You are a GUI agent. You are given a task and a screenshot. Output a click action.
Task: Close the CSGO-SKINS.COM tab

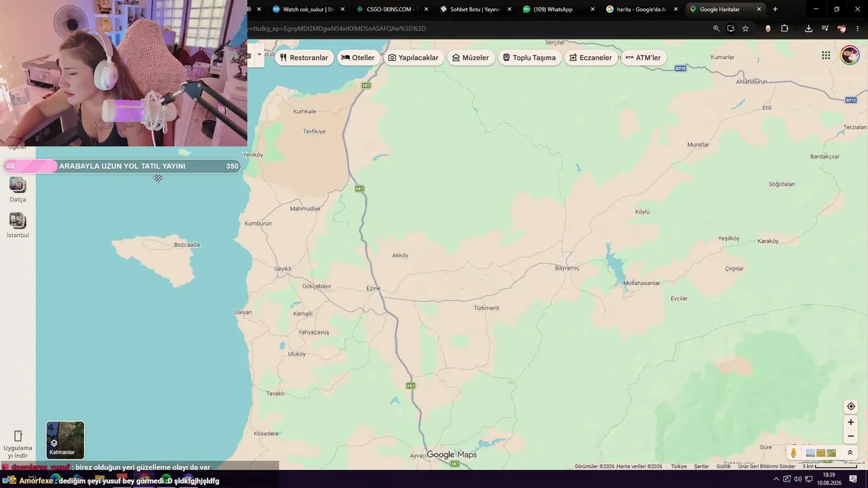[x=426, y=9]
